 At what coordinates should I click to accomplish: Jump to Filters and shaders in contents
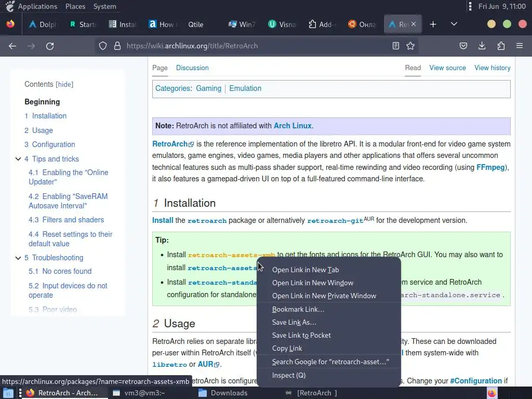coord(66,220)
